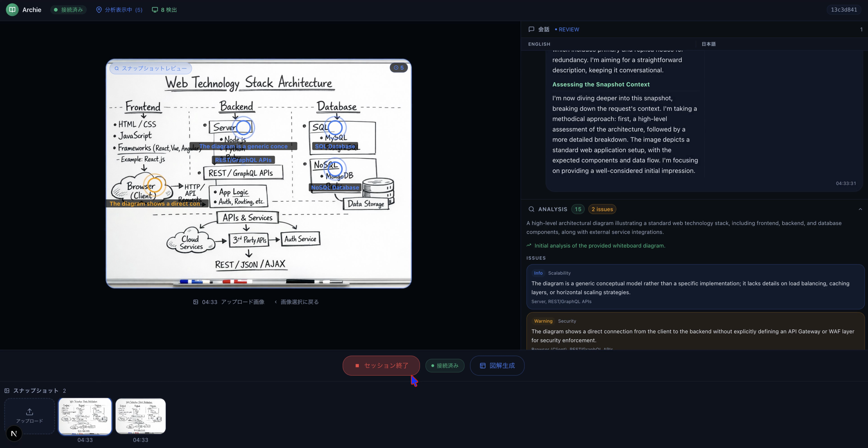
Task: Toggle the 接続済み status pill at bottom
Action: (x=445, y=365)
